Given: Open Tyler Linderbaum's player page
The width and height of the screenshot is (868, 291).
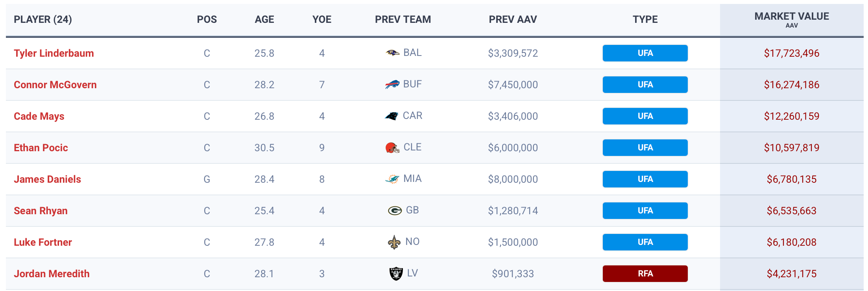Looking at the screenshot, I should (54, 53).
